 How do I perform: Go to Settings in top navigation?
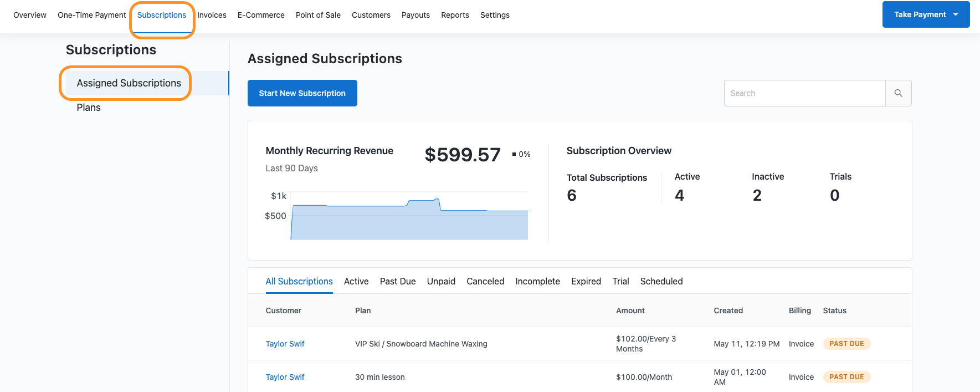[495, 15]
